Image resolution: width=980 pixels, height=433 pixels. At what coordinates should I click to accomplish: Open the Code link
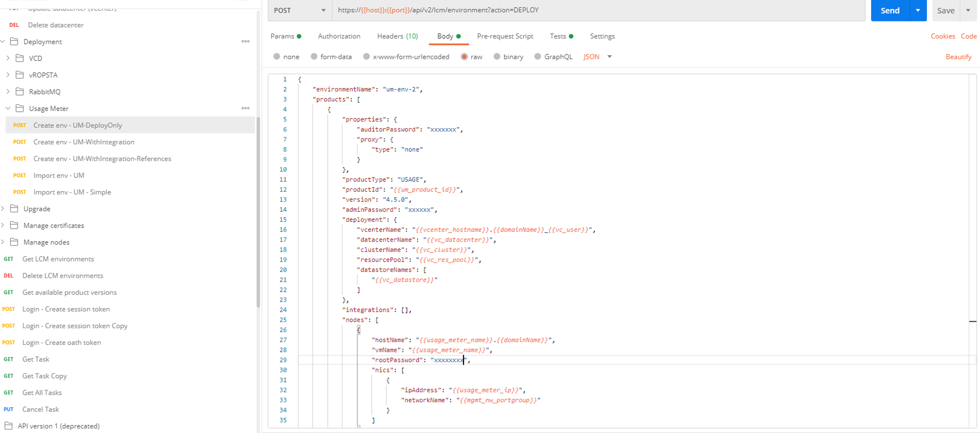click(x=969, y=36)
